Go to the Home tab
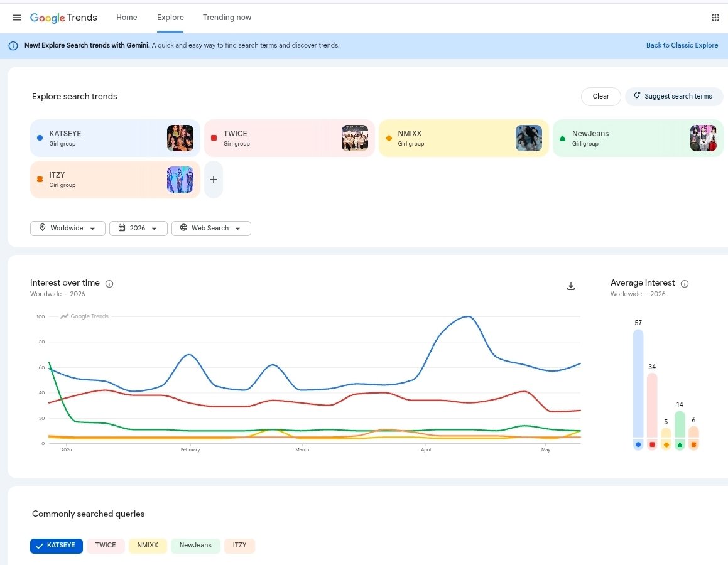Screen dimensions: 728x565 127,18
